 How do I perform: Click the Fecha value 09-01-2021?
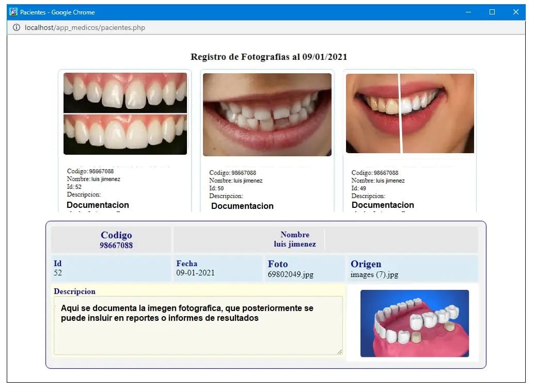195,273
